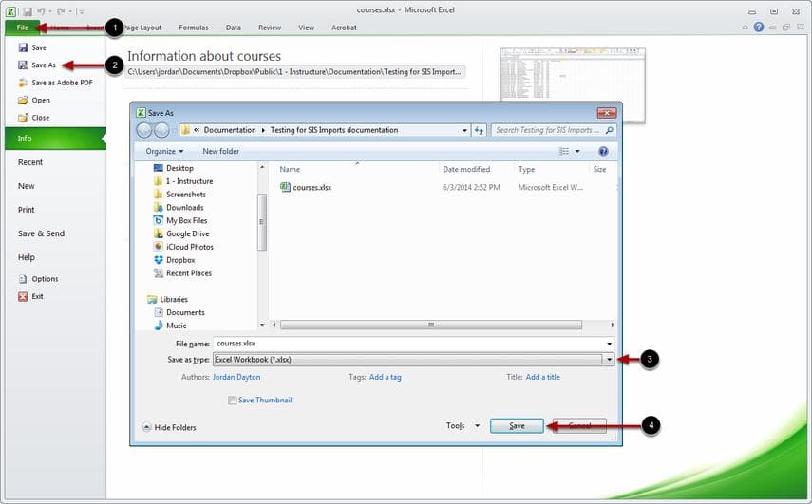
Task: Click the Save As dialog help icon
Action: tap(603, 152)
